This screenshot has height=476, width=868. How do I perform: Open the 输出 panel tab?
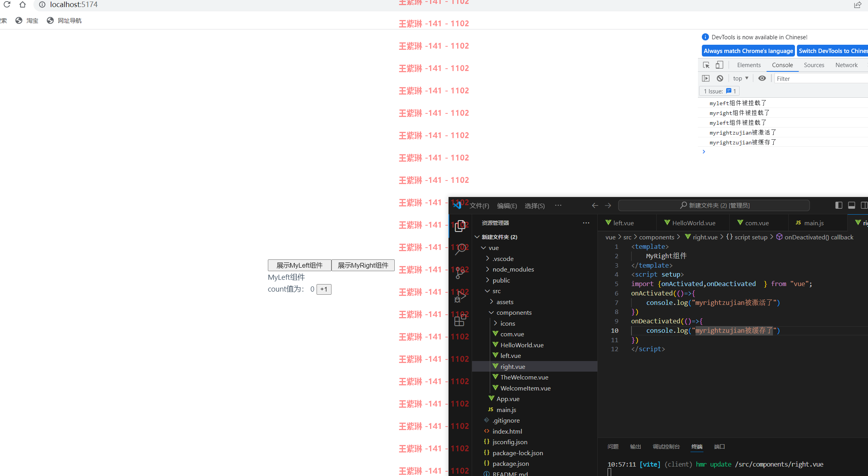pos(635,447)
